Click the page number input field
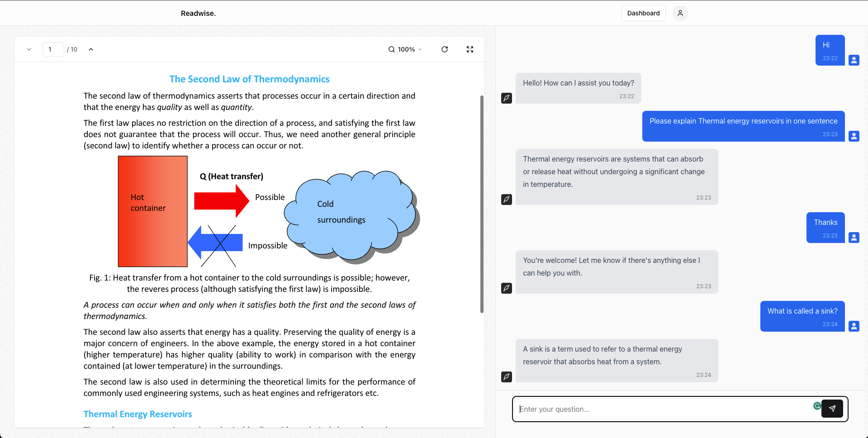 point(53,49)
